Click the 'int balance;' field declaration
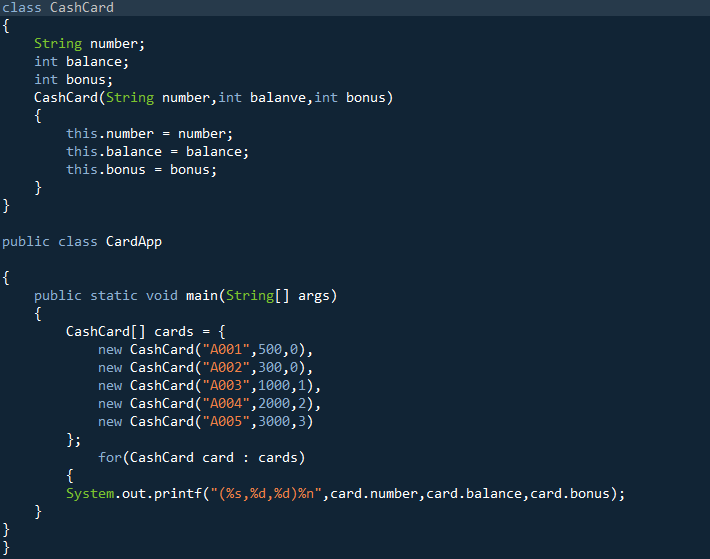 pos(82,62)
